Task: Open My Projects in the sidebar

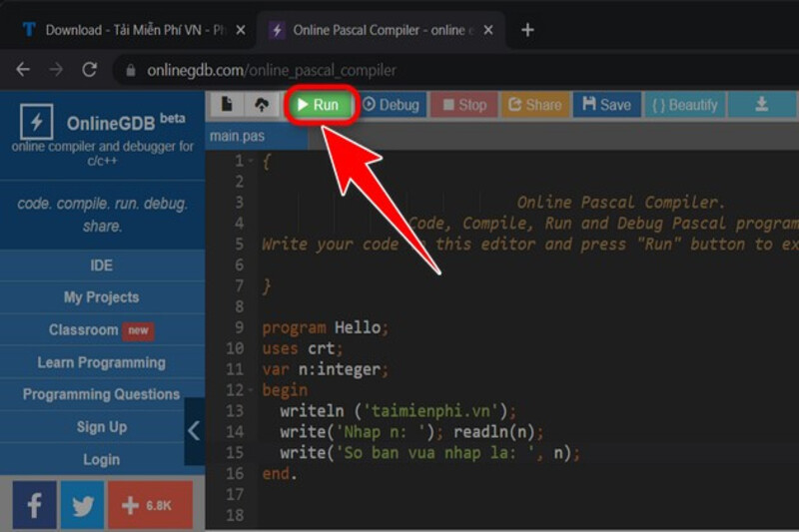Action: (101, 297)
